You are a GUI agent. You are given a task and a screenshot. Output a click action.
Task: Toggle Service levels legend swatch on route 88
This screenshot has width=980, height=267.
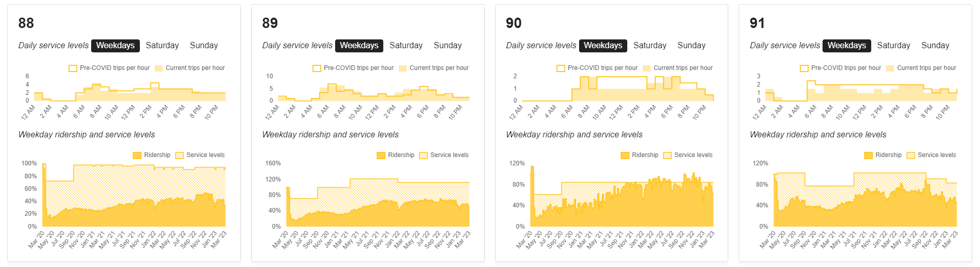180,156
